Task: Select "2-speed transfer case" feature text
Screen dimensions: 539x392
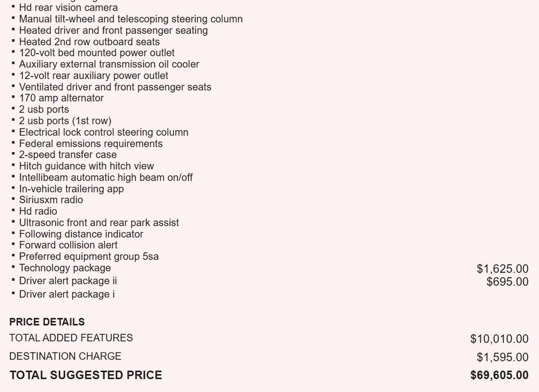Action: (67, 155)
